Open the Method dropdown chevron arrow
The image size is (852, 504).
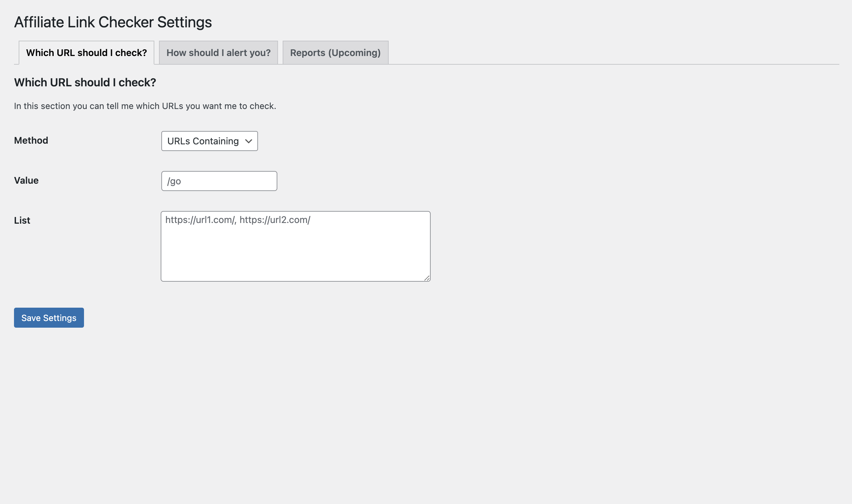pyautogui.click(x=249, y=141)
